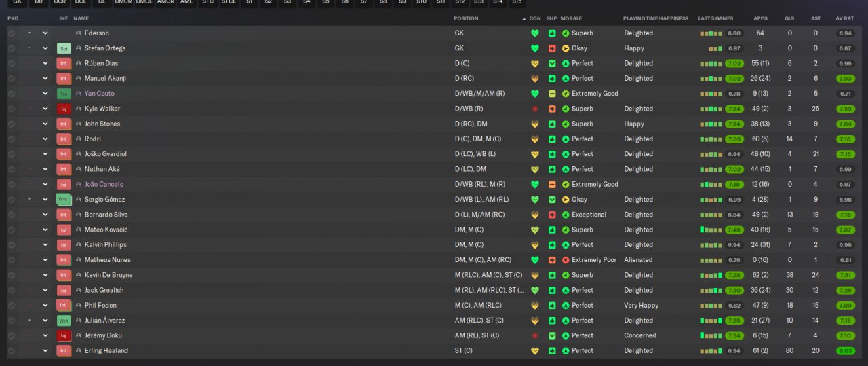Click João Cancelo's orange match sharpness icon
Image resolution: width=868 pixels, height=366 pixels.
[x=552, y=185]
